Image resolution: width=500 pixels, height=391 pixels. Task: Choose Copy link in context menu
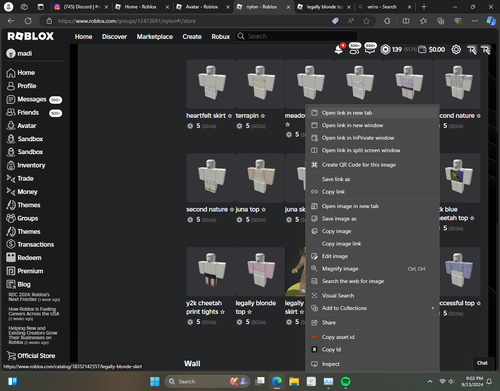[372, 192]
